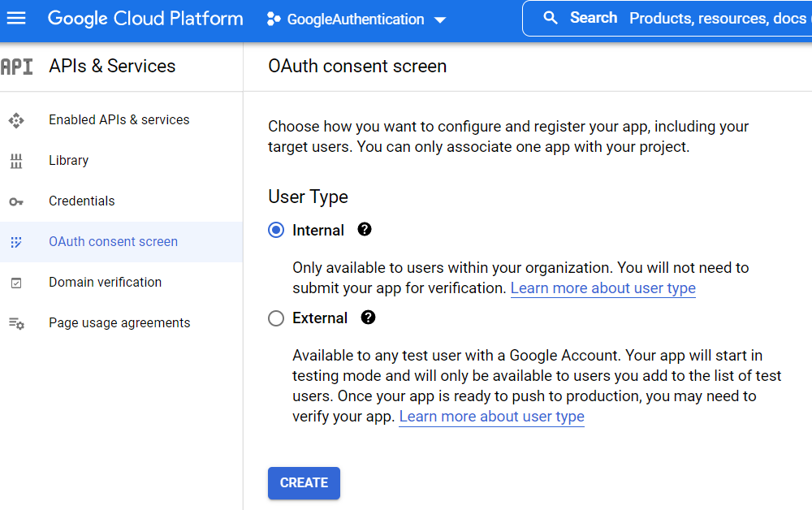The height and width of the screenshot is (510, 812).
Task: Click the Enabled APIs & services icon
Action: coord(16,120)
